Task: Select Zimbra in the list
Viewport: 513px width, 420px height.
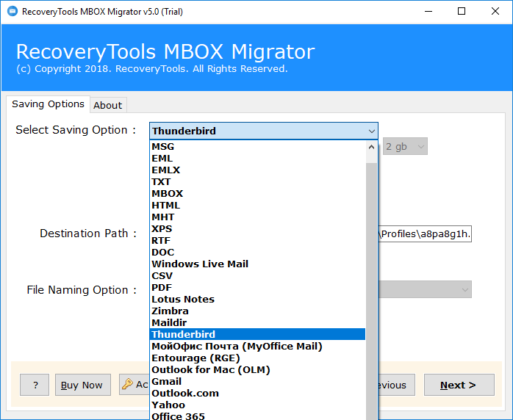Action: point(257,311)
